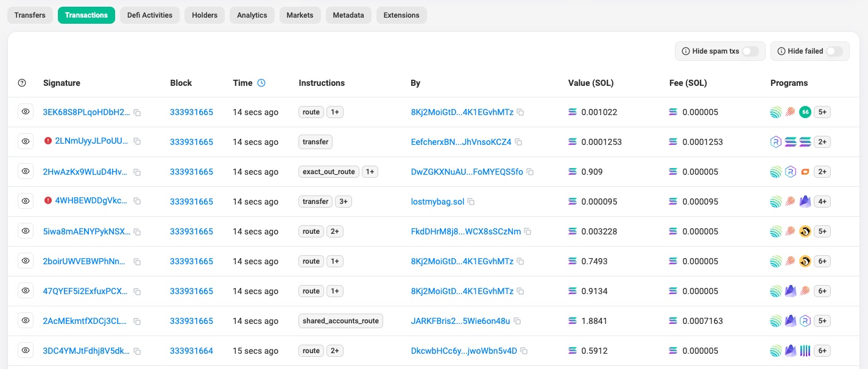Open signature 2AcMEkmtfXDCj3CL link
The width and height of the screenshot is (868, 369).
point(85,321)
